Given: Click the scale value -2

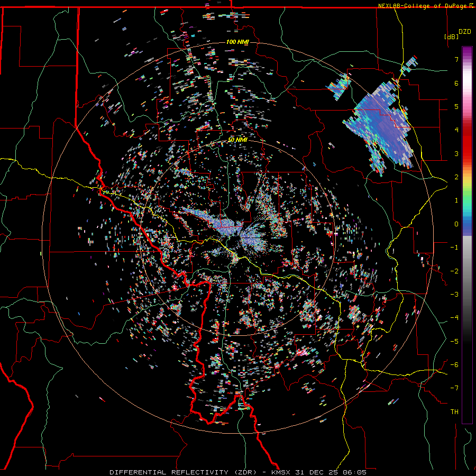Looking at the screenshot, I should (x=454, y=271).
